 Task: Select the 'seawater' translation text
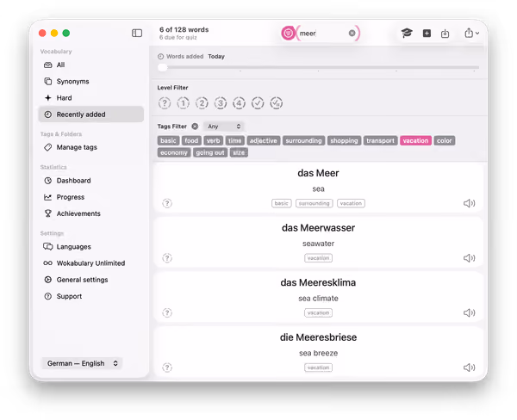tap(318, 244)
